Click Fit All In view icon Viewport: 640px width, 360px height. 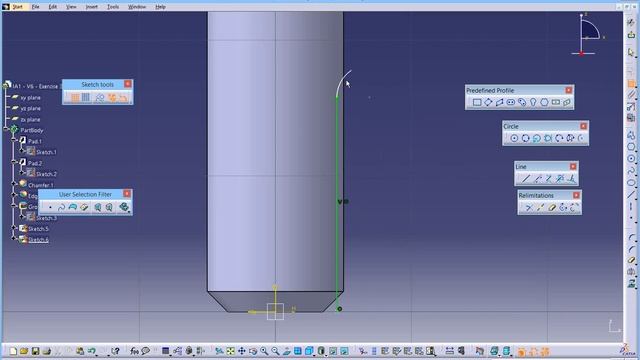(231, 351)
